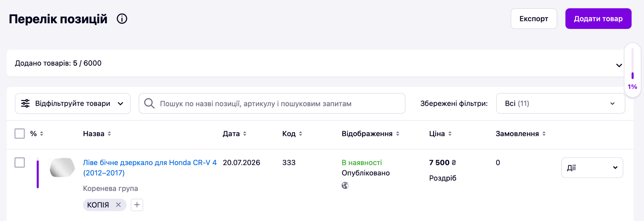Open the Ліве бічне дзеркало product link
The image size is (644, 221).
150,168
